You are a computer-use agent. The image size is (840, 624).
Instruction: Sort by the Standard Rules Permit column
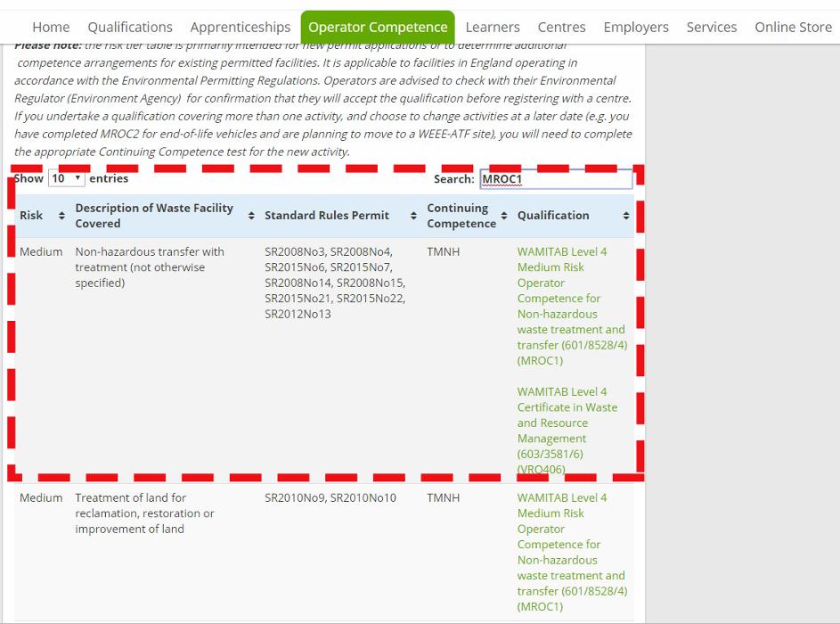pyautogui.click(x=340, y=216)
